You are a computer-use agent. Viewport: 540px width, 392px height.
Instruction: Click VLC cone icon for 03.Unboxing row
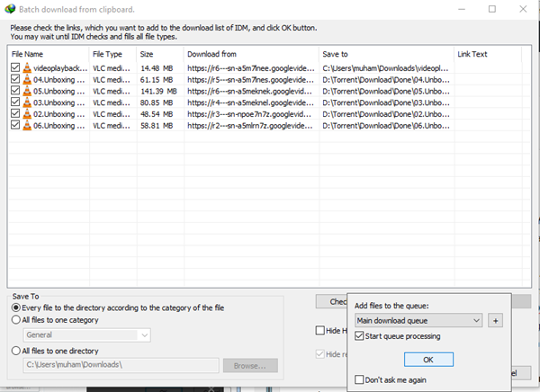tap(27, 102)
